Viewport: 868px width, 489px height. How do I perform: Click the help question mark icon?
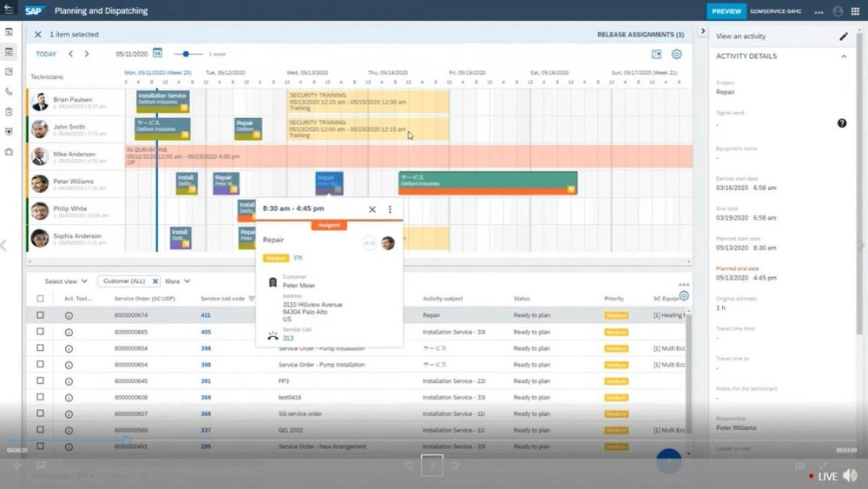click(x=841, y=123)
